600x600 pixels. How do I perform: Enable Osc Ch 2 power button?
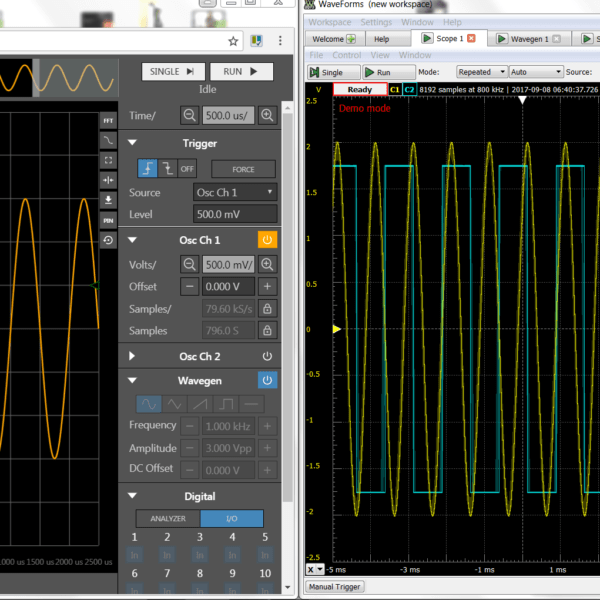(x=267, y=356)
